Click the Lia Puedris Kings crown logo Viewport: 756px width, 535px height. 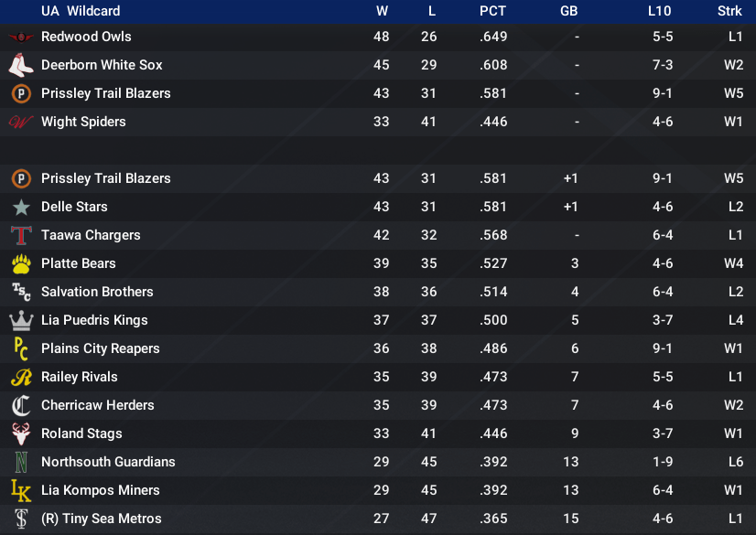[21, 320]
